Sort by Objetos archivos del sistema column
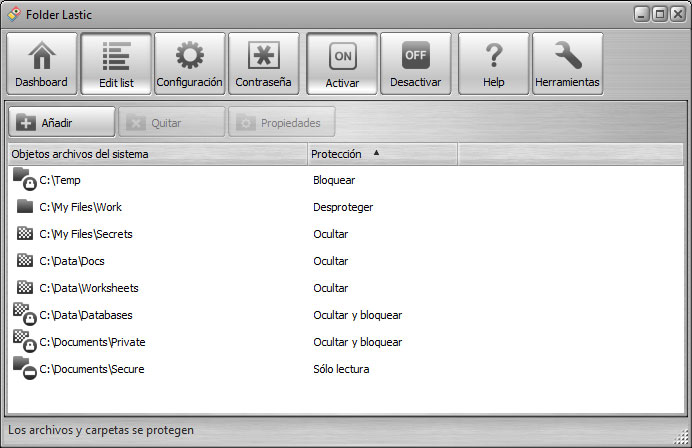 (158, 154)
